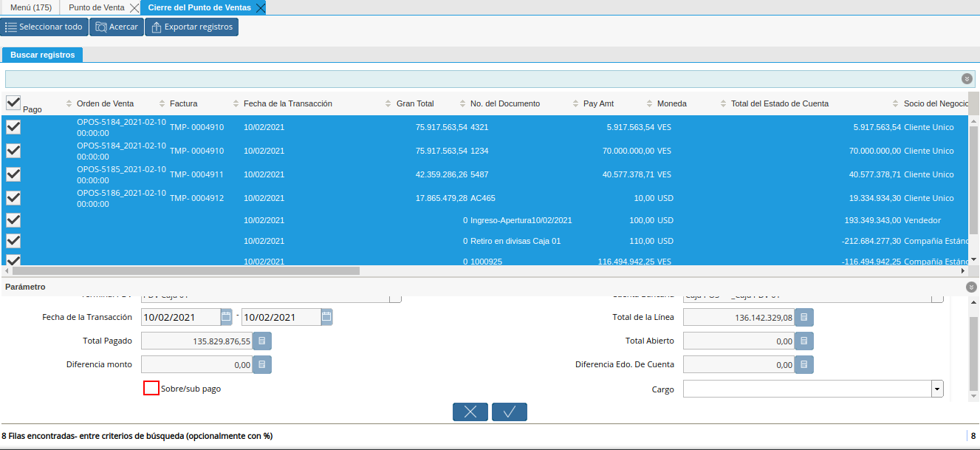Uncheck the Retiro en divisas Caja 01 row

(13, 241)
